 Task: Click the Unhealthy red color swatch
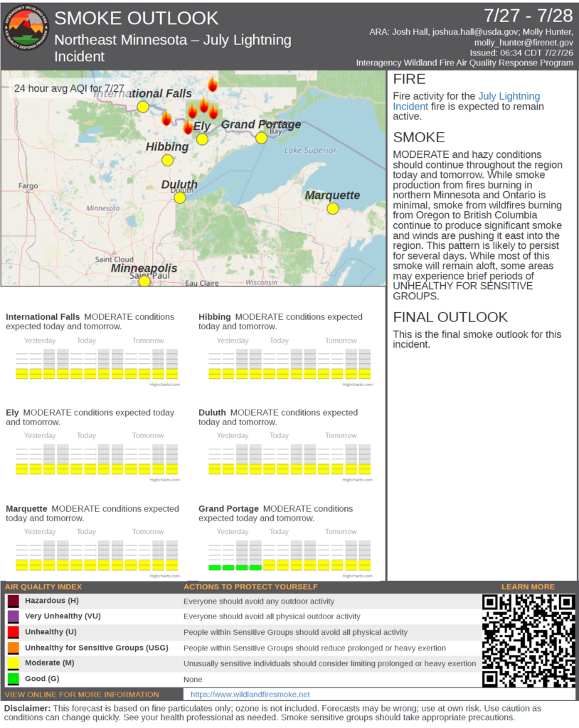(x=14, y=632)
